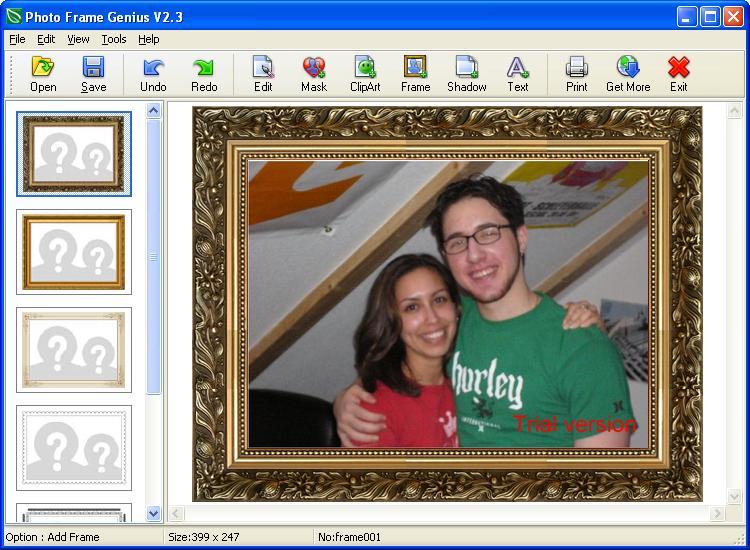The height and width of the screenshot is (550, 750).
Task: Click the framed photo on the canvas
Action: coord(447,304)
